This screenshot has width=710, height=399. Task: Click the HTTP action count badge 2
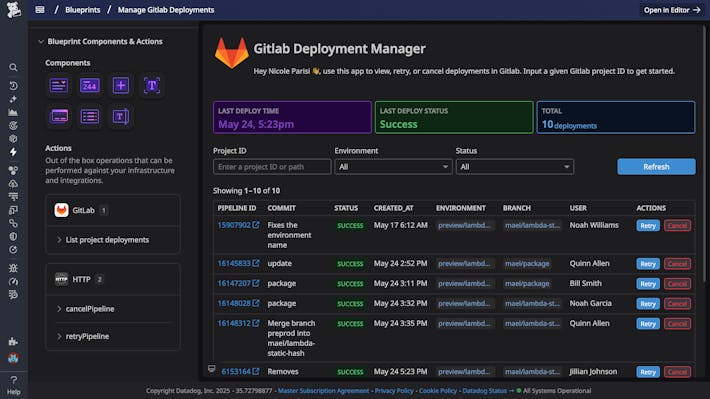click(100, 279)
